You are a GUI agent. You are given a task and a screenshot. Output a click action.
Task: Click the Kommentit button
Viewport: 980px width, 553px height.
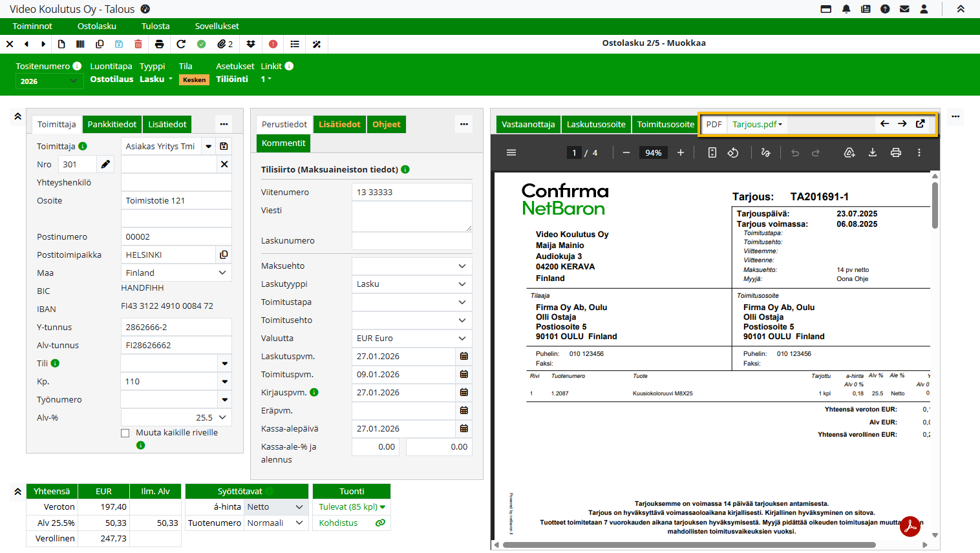[x=283, y=143]
